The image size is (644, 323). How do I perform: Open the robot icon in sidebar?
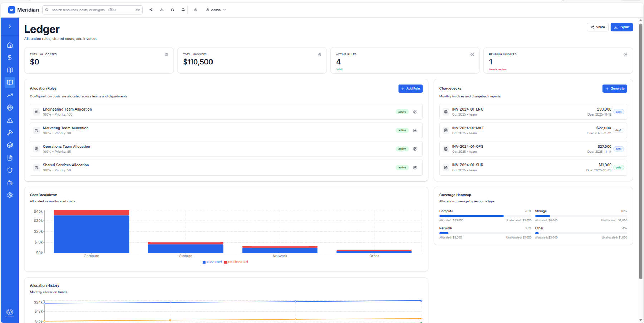pos(10,183)
